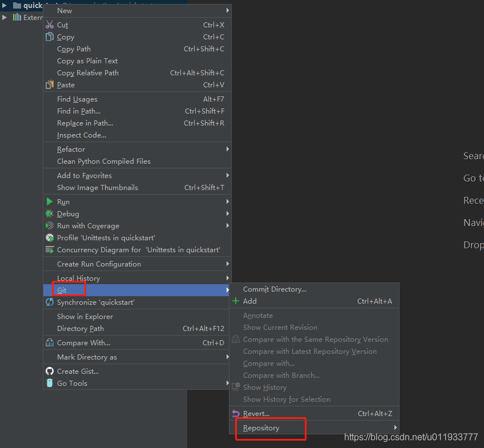
Task: Click the Ctrl+Alt+F12 shortcut text
Action: click(x=203, y=328)
